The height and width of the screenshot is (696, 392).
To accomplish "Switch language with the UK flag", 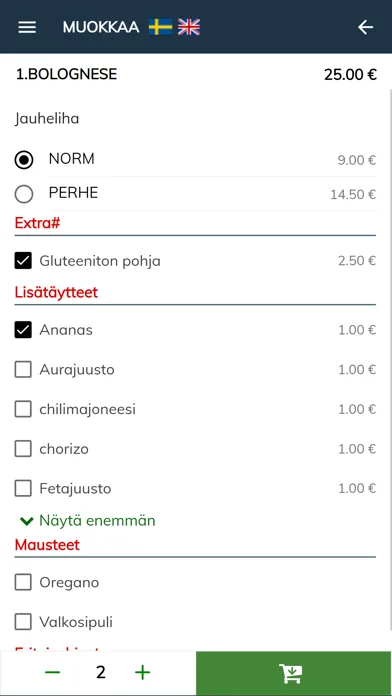I will [x=189, y=27].
